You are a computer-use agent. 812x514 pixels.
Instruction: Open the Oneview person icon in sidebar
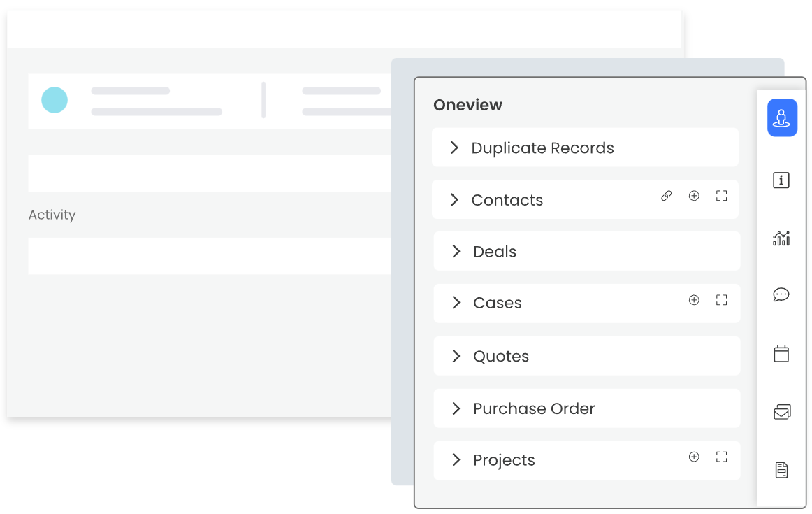pyautogui.click(x=782, y=117)
